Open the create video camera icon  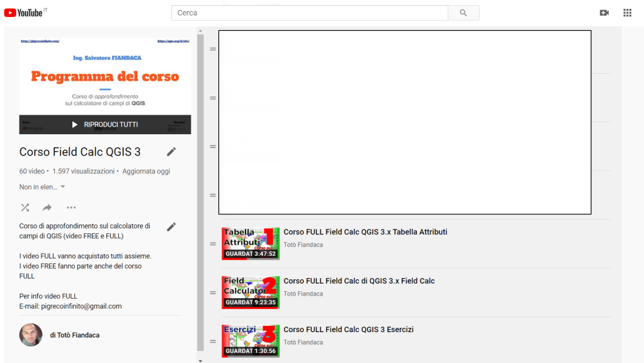[604, 13]
